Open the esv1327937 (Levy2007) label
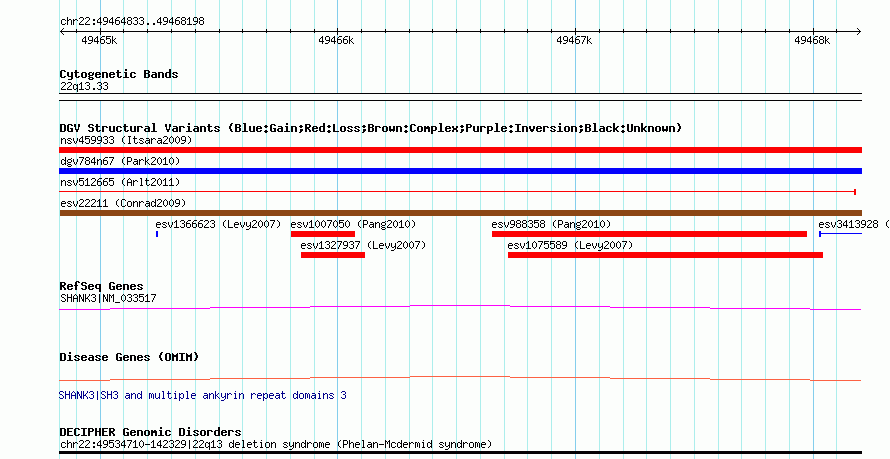 [x=363, y=245]
